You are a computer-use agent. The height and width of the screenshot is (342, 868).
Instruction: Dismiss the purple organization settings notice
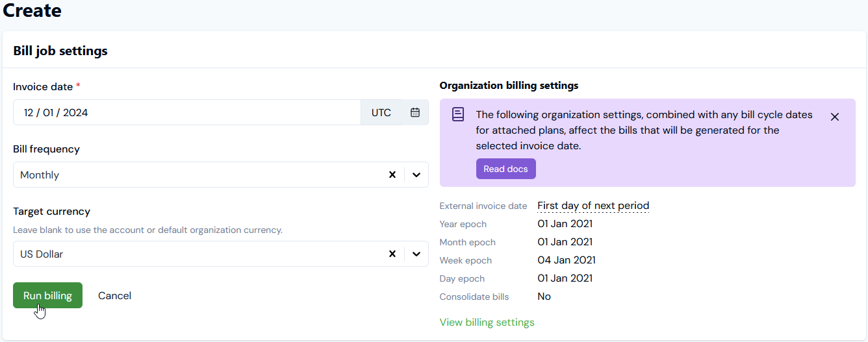point(835,117)
